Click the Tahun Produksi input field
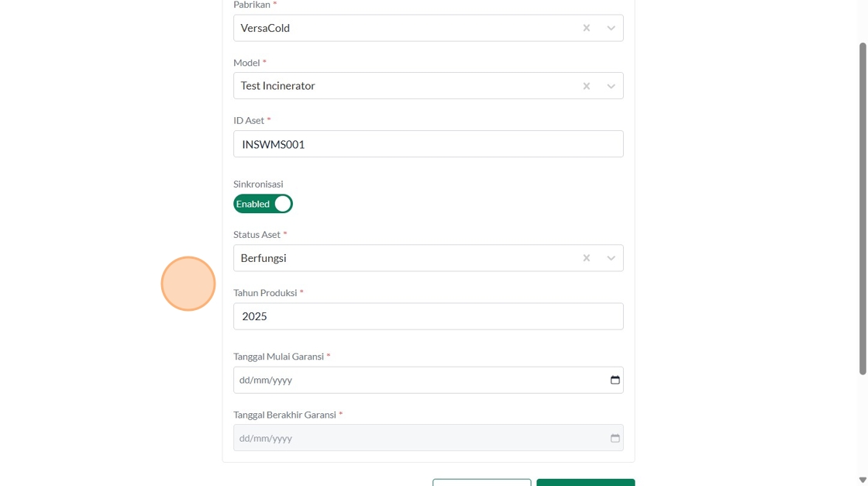Viewport: 868px width, 486px height. click(x=428, y=316)
